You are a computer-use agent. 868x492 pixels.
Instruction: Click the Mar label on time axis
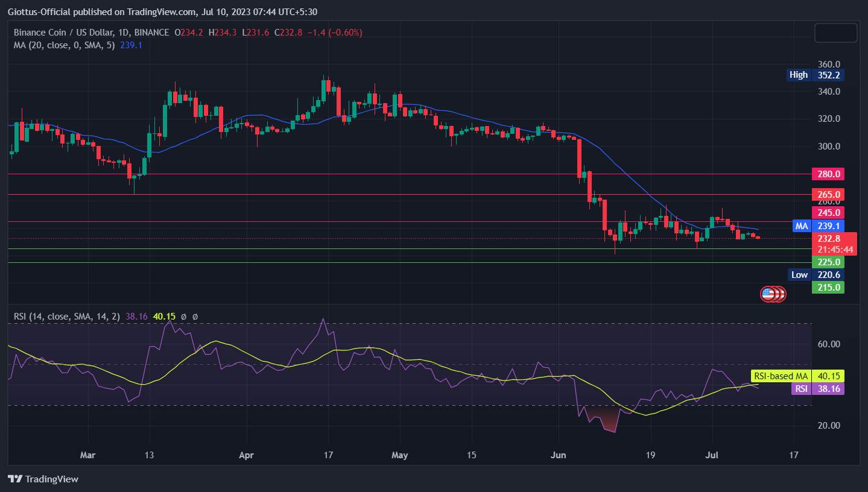[87, 455]
